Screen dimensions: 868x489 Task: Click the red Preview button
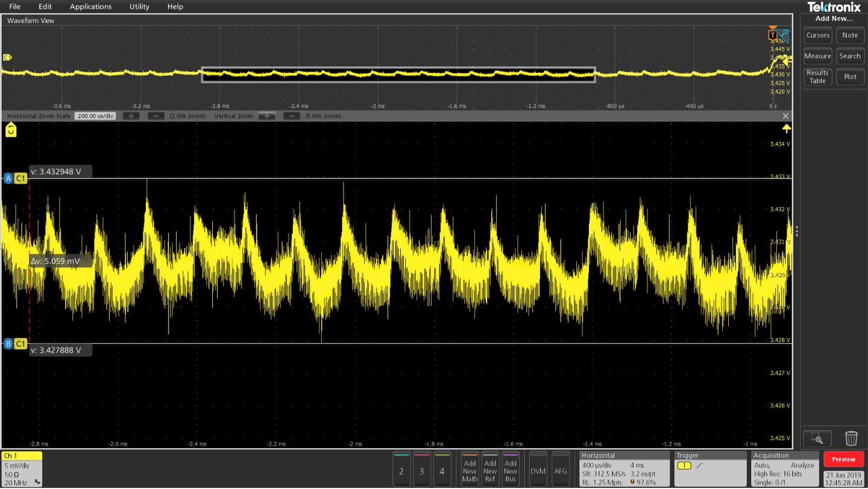point(843,459)
